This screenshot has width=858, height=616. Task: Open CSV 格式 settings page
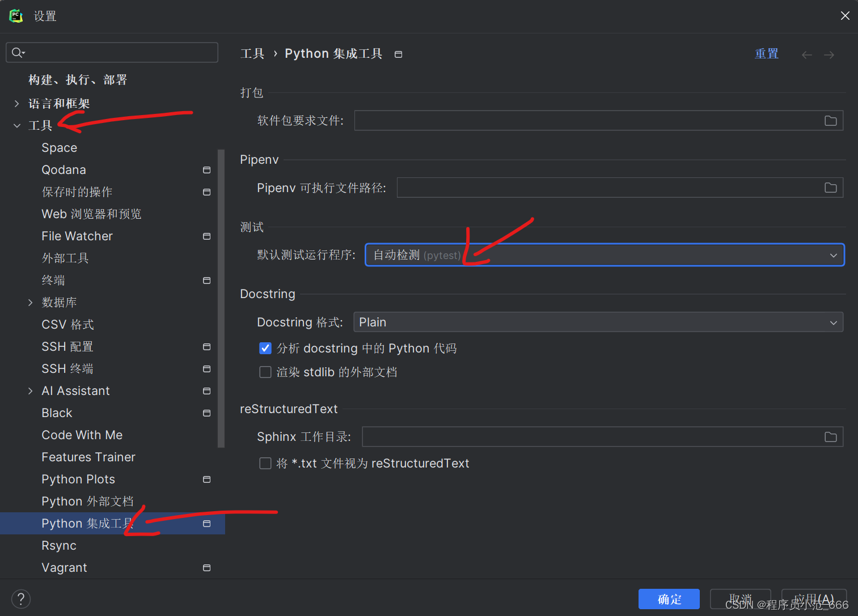67,325
